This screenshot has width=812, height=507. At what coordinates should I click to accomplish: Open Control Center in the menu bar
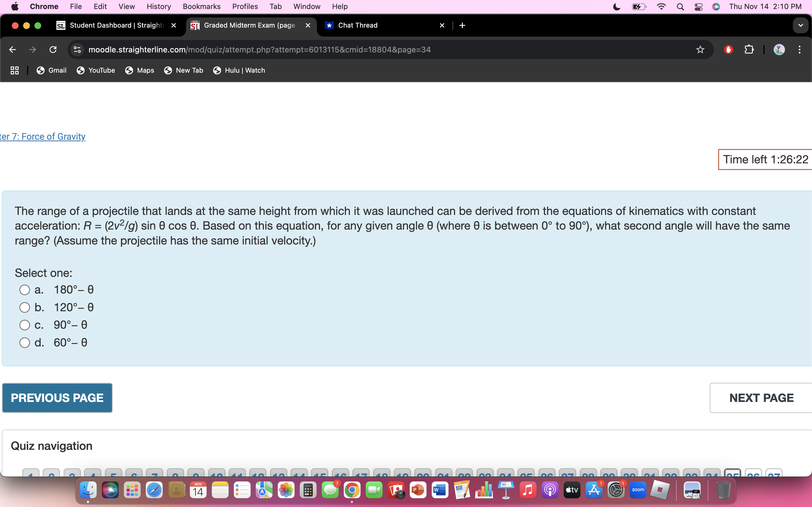(x=698, y=6)
